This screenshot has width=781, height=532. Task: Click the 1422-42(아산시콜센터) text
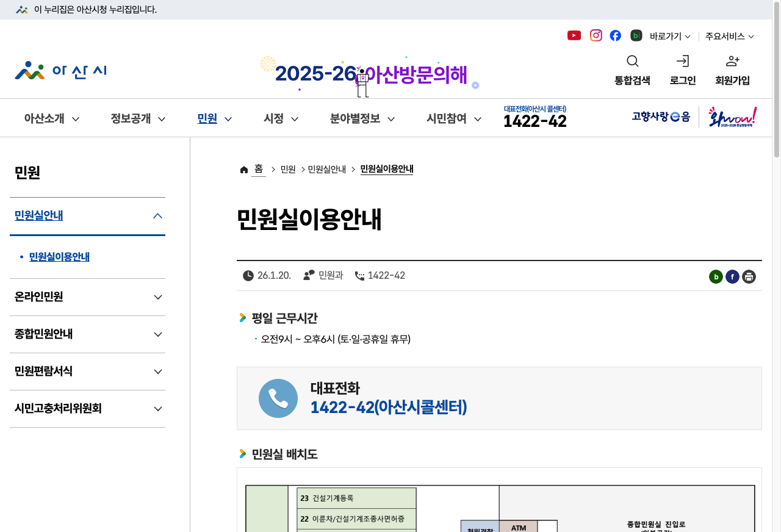[389, 407]
